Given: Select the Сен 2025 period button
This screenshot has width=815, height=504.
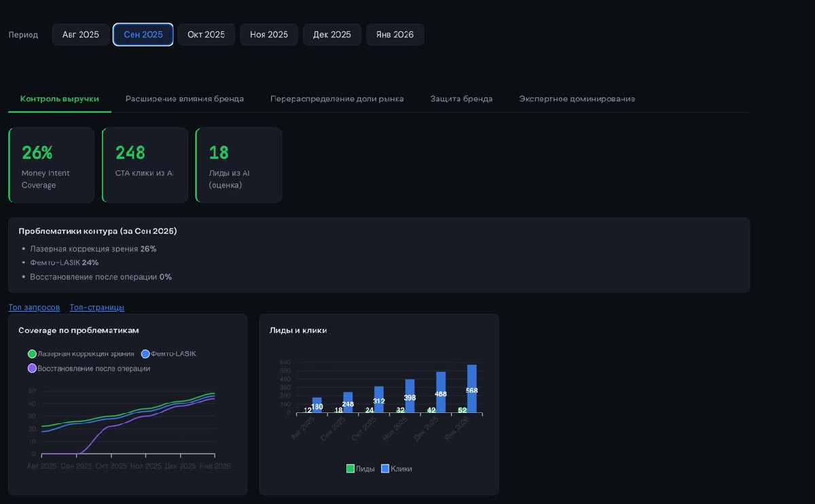Looking at the screenshot, I should point(143,35).
